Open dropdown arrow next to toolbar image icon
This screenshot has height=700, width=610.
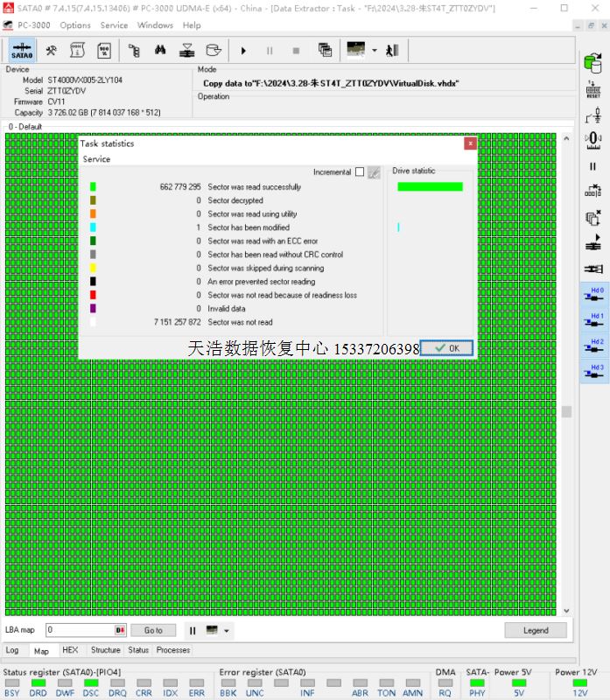[375, 51]
